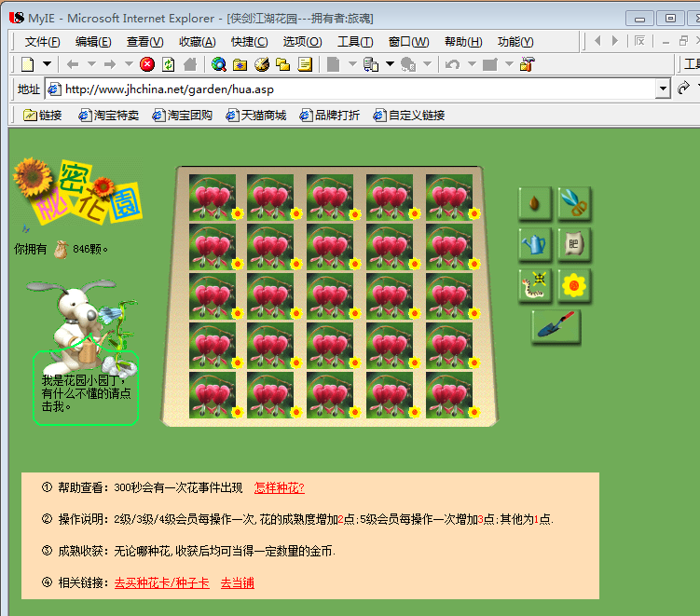
Task: Expand dropdown beside grey rectangle icon
Action: pyautogui.click(x=509, y=63)
